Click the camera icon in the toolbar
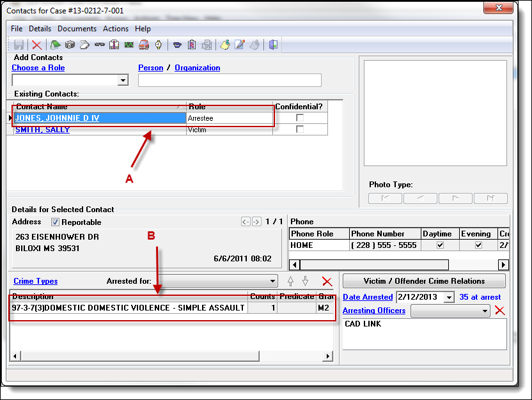Screen dimensions: 532x400 (x=70, y=45)
